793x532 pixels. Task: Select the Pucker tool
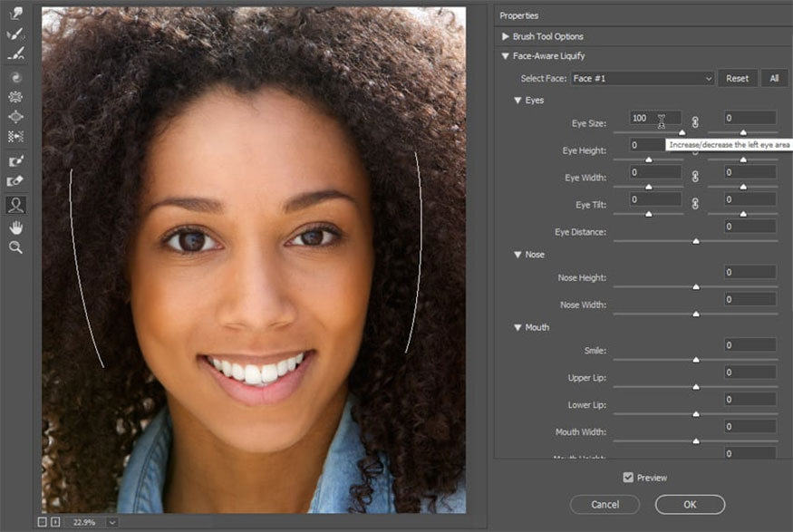pos(15,98)
